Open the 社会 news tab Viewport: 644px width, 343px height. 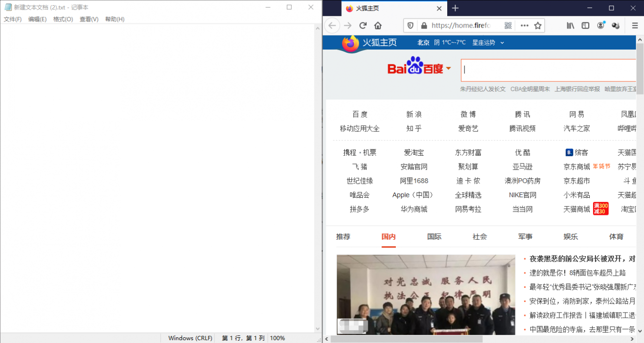(480, 236)
